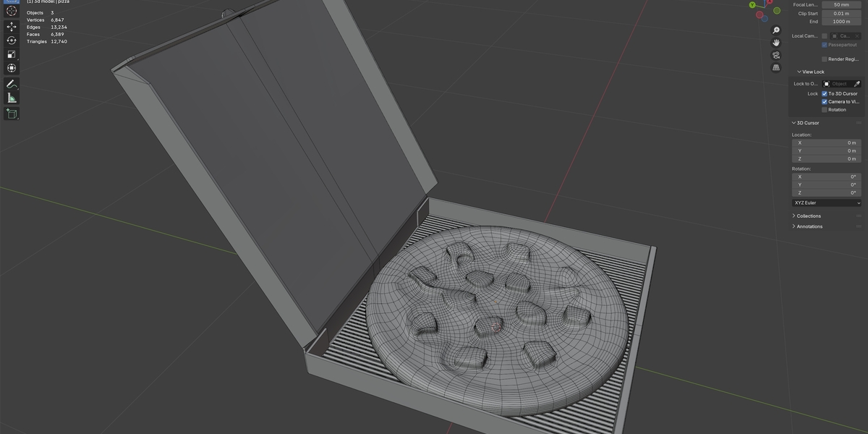868x434 pixels.
Task: Select the Cursor tool
Action: [12, 12]
